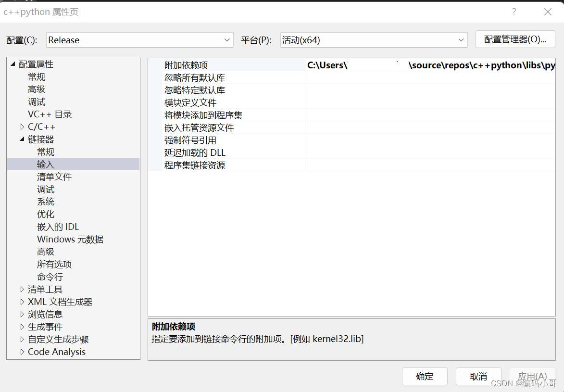Open the Release configuration dropdown

(227, 40)
